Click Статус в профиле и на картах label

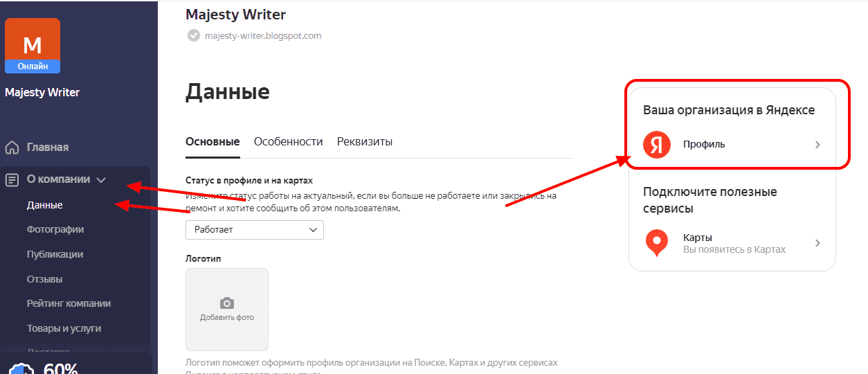(249, 180)
